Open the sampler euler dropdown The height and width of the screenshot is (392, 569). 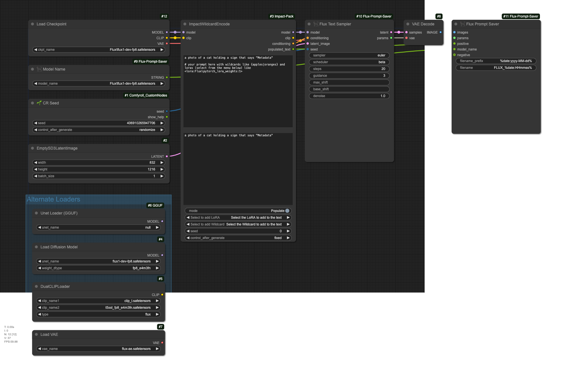(349, 55)
